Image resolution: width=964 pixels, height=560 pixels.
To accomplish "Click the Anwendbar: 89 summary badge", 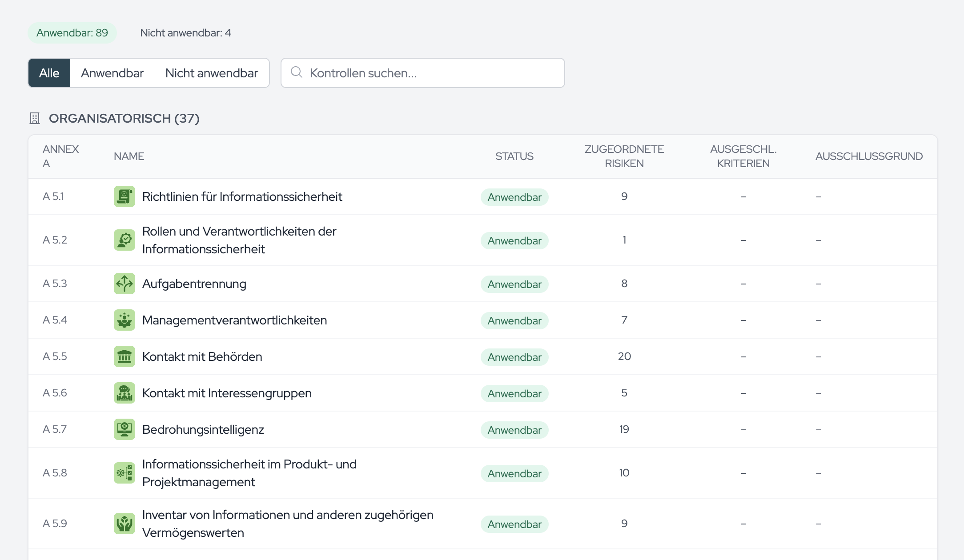I will tap(72, 33).
